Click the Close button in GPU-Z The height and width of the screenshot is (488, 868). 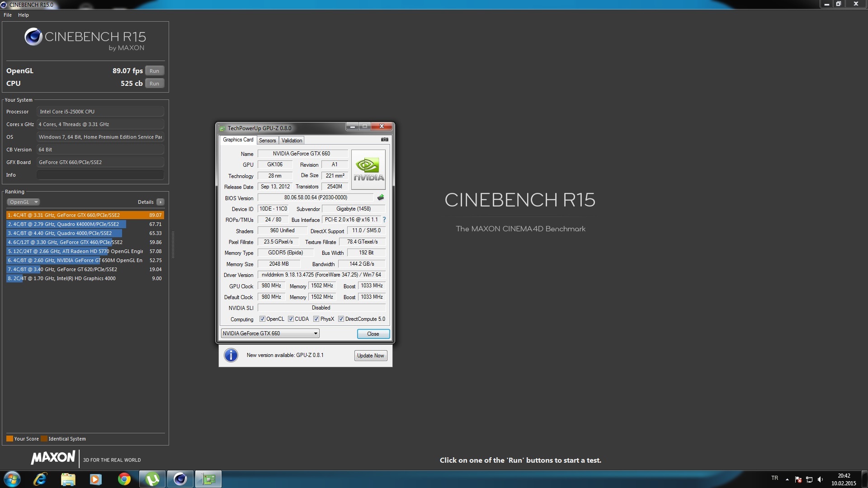click(x=372, y=333)
